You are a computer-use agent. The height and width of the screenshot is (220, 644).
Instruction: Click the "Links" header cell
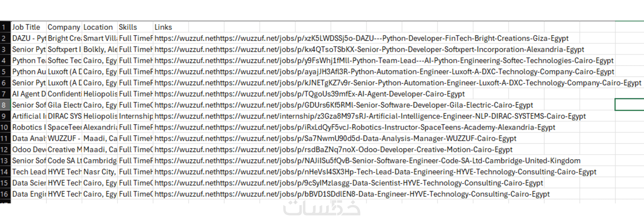[x=171, y=27]
